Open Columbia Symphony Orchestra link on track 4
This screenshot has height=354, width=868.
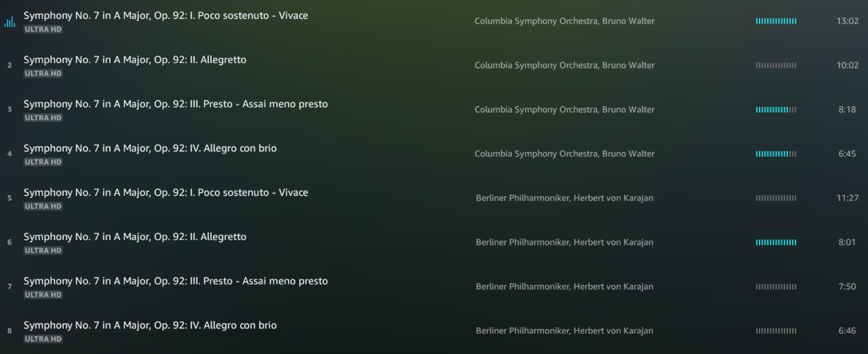(x=536, y=154)
